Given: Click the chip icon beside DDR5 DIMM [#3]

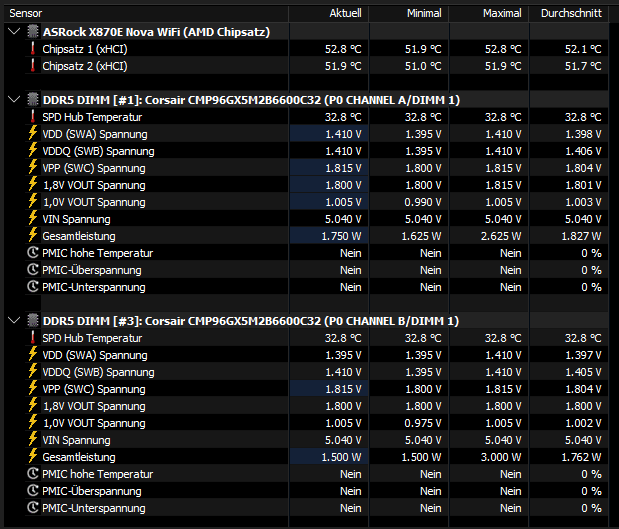Looking at the screenshot, I should (33, 321).
